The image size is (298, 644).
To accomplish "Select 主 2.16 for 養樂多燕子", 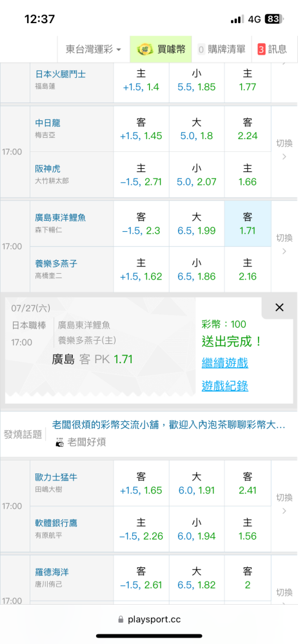I will coord(248,269).
